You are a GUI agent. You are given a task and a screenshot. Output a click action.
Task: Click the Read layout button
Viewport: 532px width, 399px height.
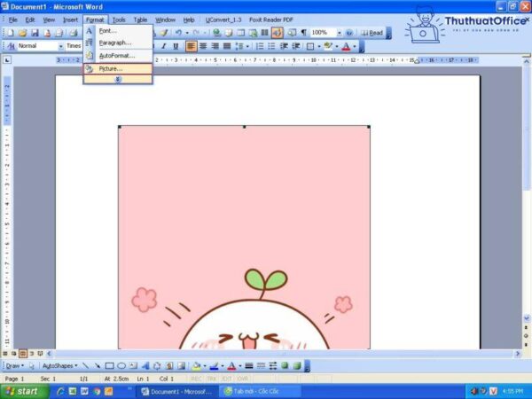tap(372, 33)
